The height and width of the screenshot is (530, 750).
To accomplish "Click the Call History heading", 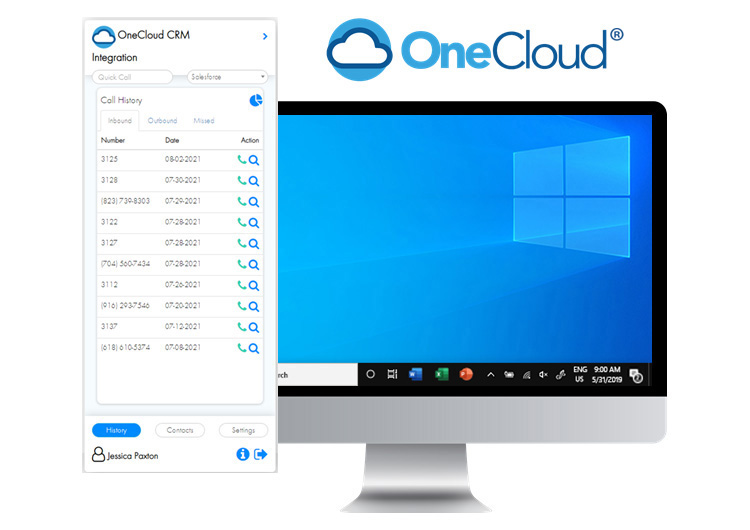I will 121,100.
